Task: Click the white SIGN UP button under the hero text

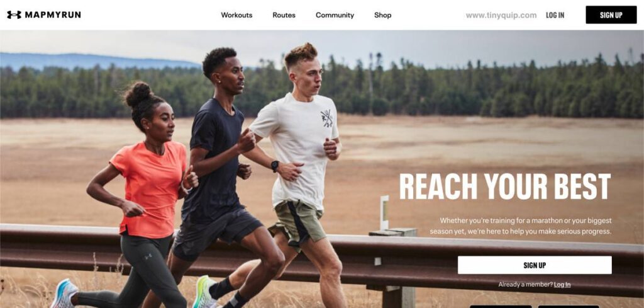Action: pos(535,265)
